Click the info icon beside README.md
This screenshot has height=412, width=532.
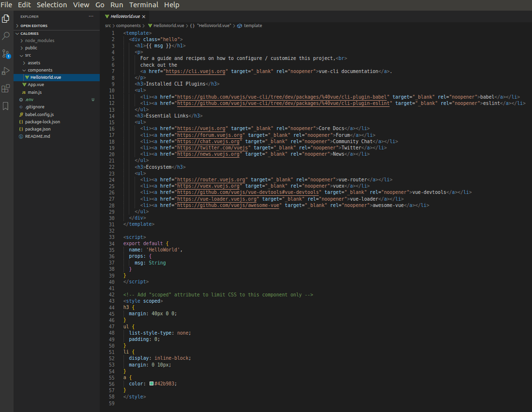click(21, 136)
